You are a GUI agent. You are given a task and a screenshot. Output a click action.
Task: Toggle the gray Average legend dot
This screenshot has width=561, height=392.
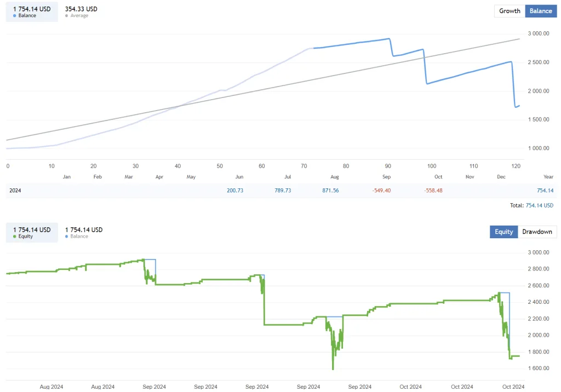66,16
